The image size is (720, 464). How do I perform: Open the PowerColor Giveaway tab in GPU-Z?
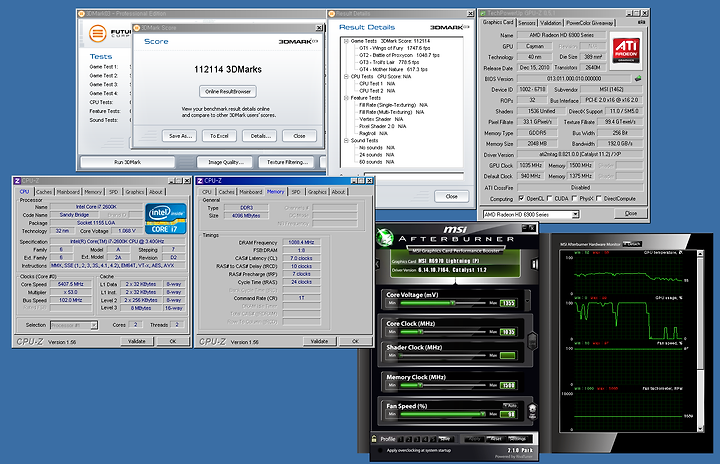(x=589, y=23)
